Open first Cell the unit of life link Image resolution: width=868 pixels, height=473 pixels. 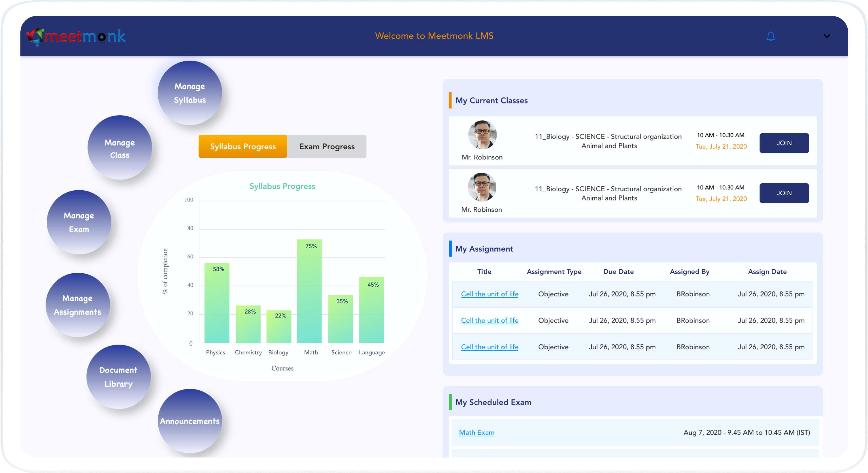pyautogui.click(x=489, y=294)
